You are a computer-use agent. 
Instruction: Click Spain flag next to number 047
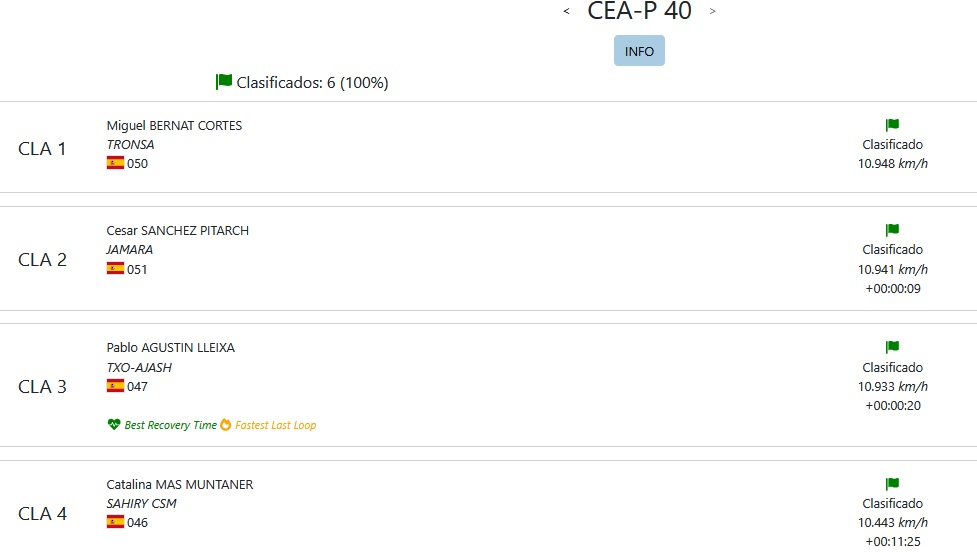click(115, 386)
